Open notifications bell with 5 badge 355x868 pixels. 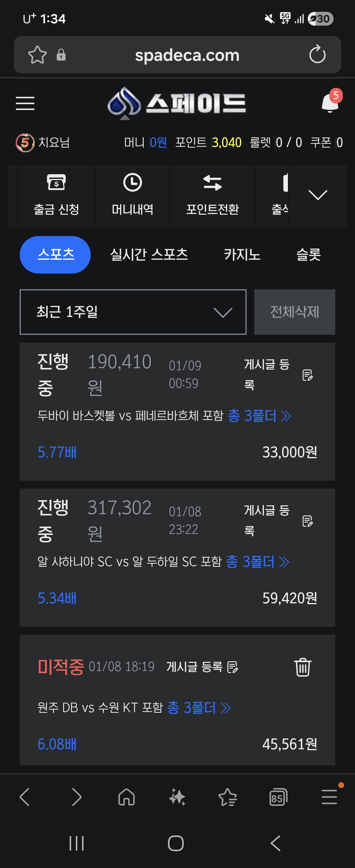tap(330, 103)
